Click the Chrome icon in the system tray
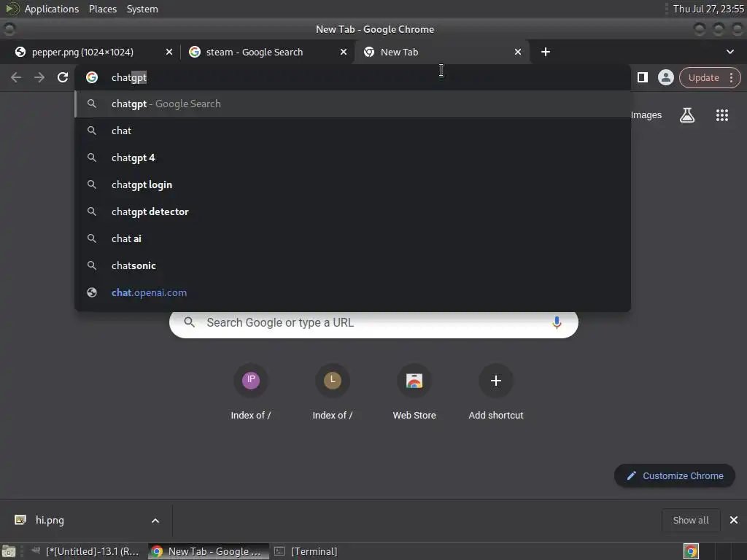 [x=690, y=551]
